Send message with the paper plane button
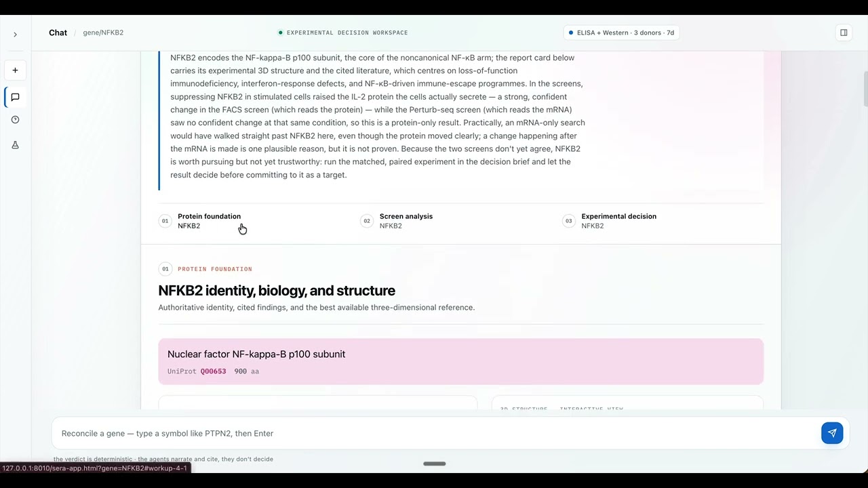The width and height of the screenshot is (868, 488). (832, 433)
